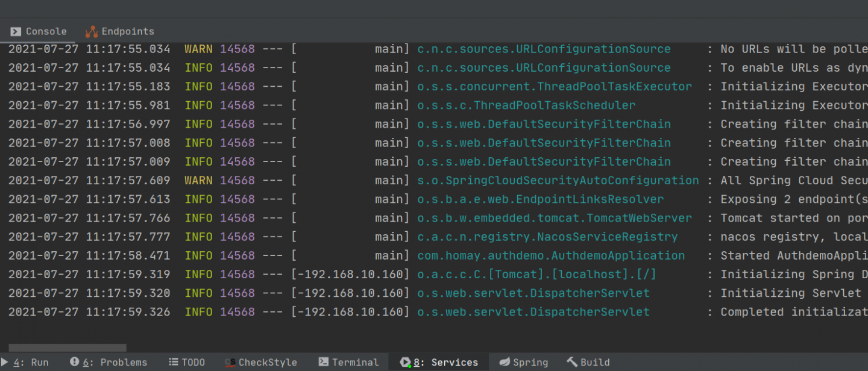Open the Terminal tool window icon
Screen dimensions: 868x371
pyautogui.click(x=323, y=362)
